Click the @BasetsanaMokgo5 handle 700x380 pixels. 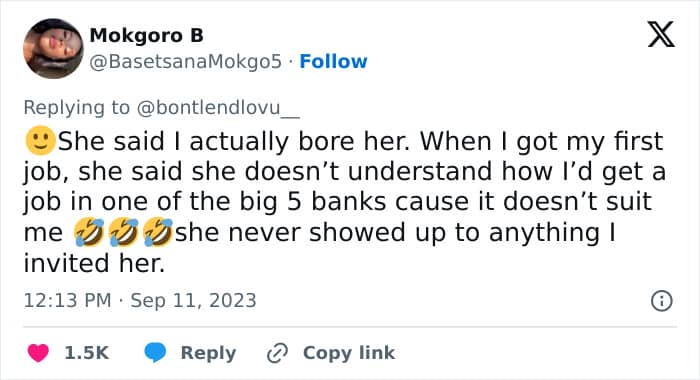[186, 61]
